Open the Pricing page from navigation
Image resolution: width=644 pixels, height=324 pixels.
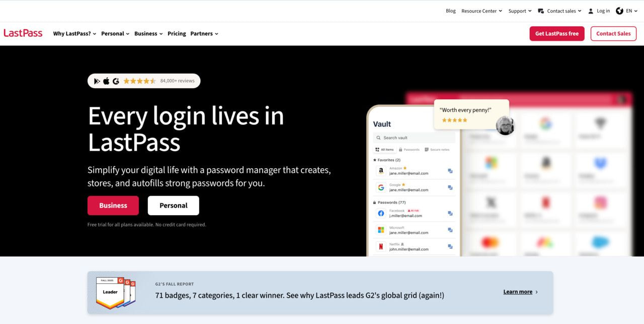177,34
